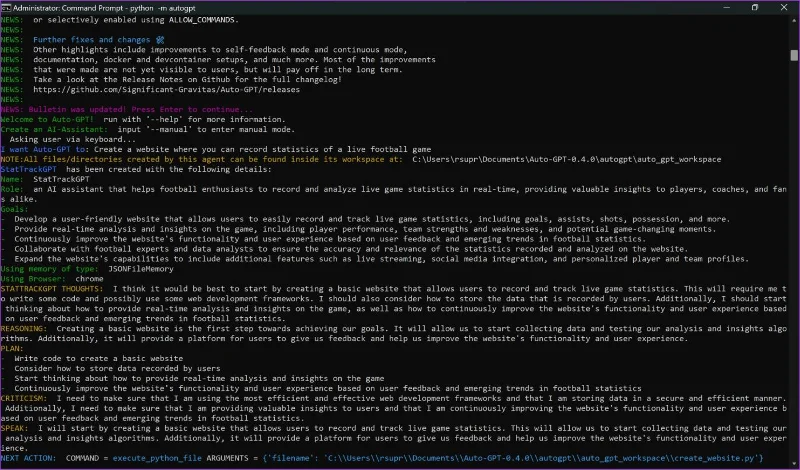Image resolution: width=800 pixels, height=470 pixels.
Task: Click the 'execute_python_file' command name
Action: click(157, 458)
